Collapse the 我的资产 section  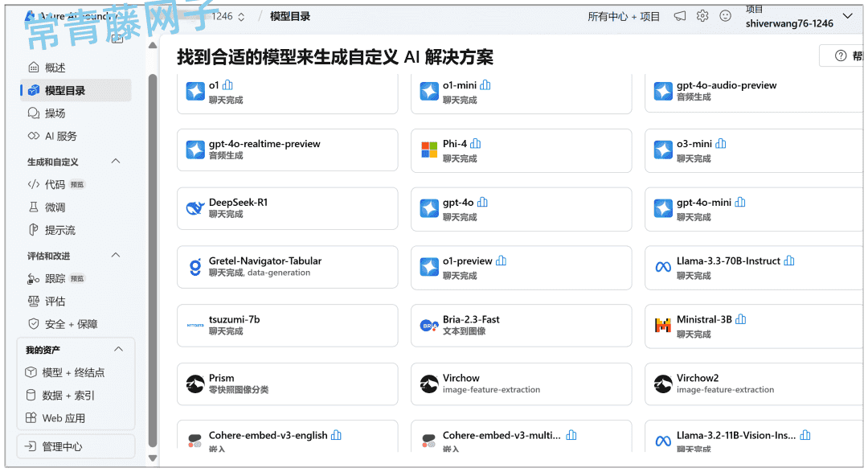pos(118,349)
